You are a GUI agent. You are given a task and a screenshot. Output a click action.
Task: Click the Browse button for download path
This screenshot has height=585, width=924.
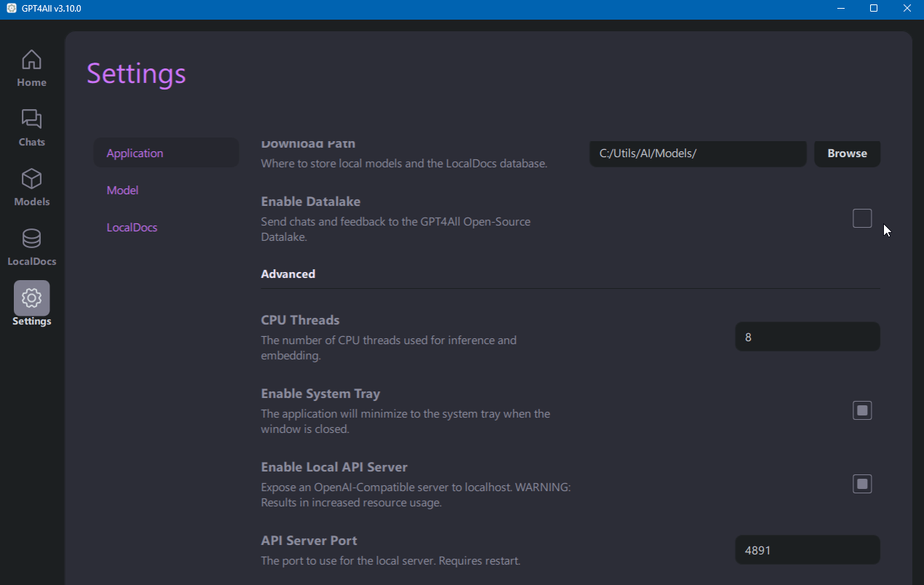click(847, 154)
